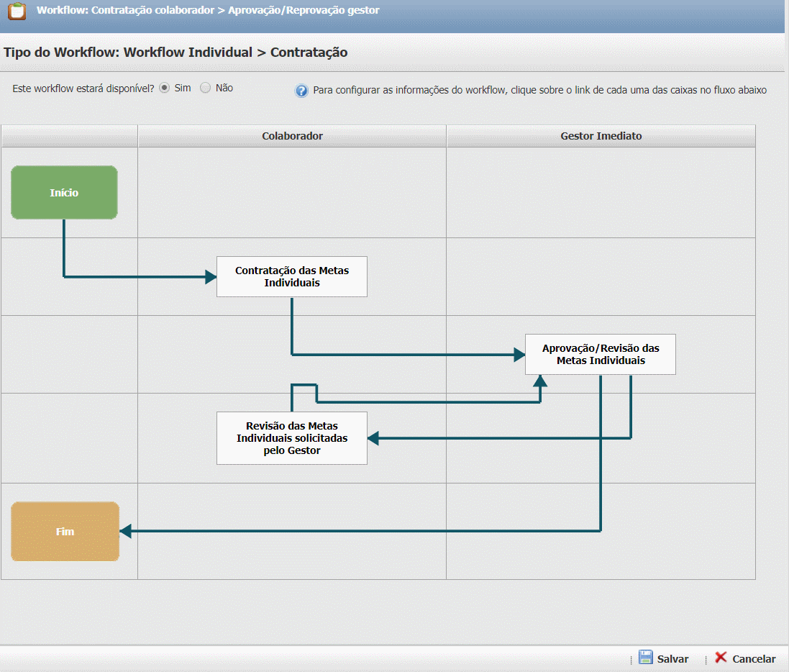
Task: Click the blue help question mark icon
Action: click(x=301, y=91)
